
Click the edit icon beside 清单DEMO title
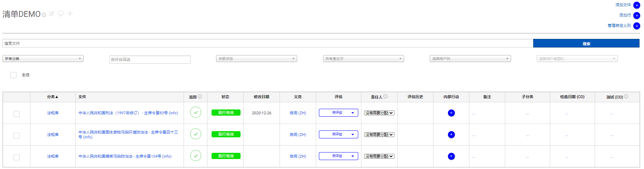coord(51,14)
